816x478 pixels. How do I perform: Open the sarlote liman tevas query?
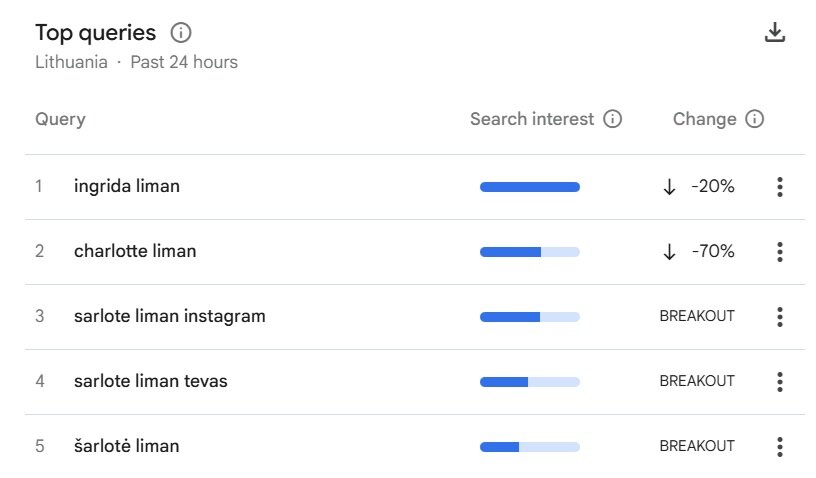point(150,381)
